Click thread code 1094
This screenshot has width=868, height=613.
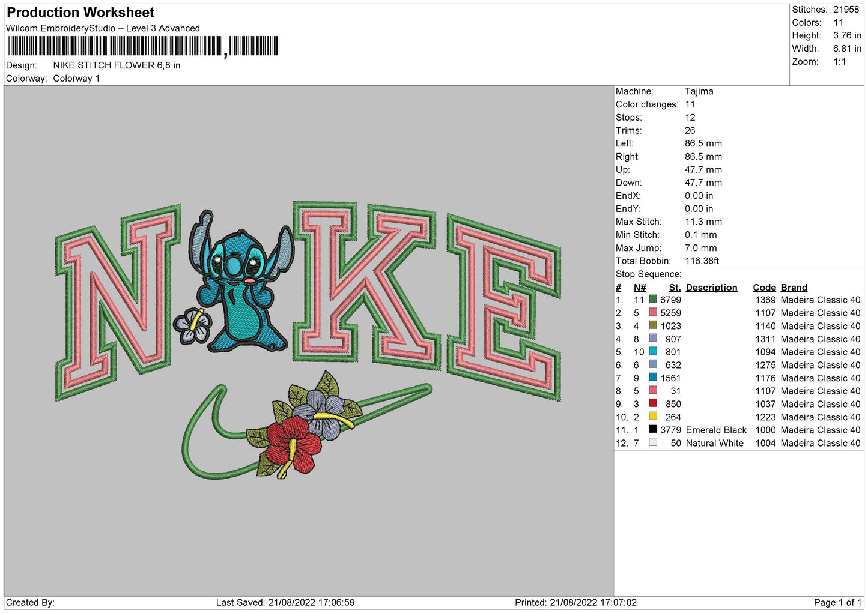(766, 352)
